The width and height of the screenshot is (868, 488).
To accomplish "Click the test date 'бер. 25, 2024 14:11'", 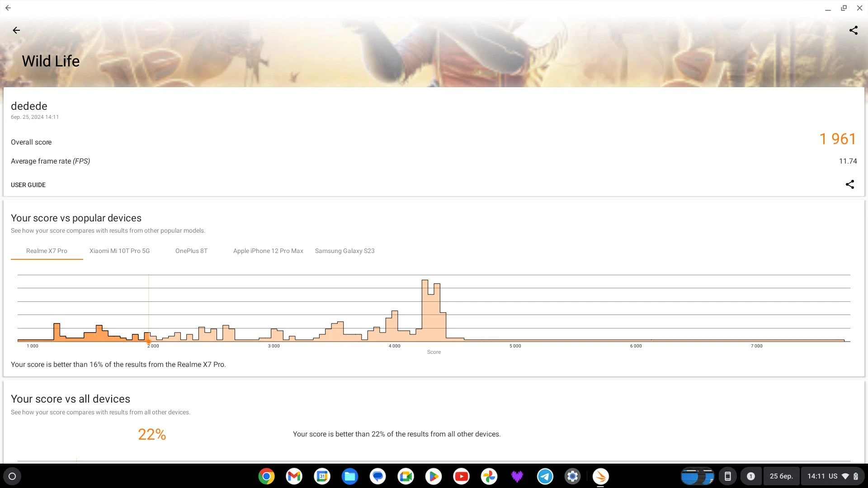I will tap(35, 117).
